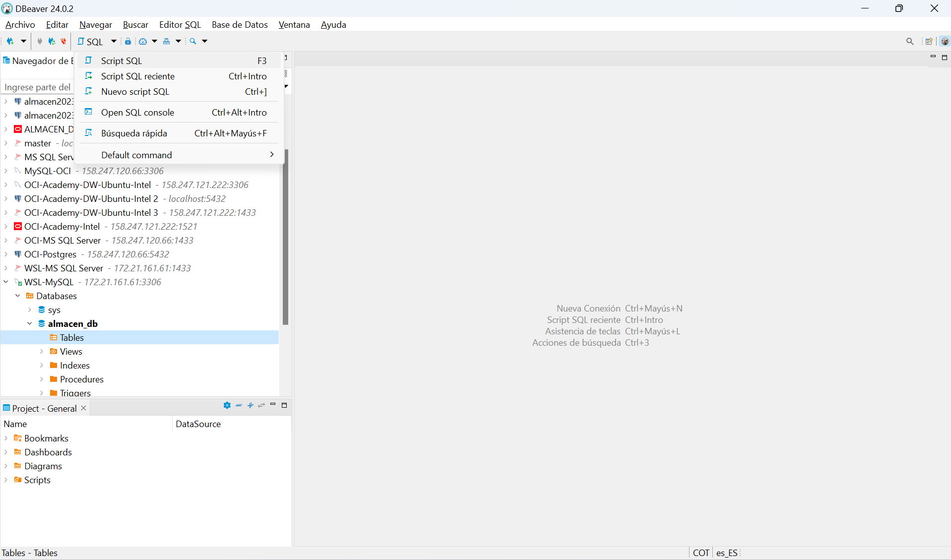Open the Navegar menu
Screen dimensions: 951x560
coord(96,24)
